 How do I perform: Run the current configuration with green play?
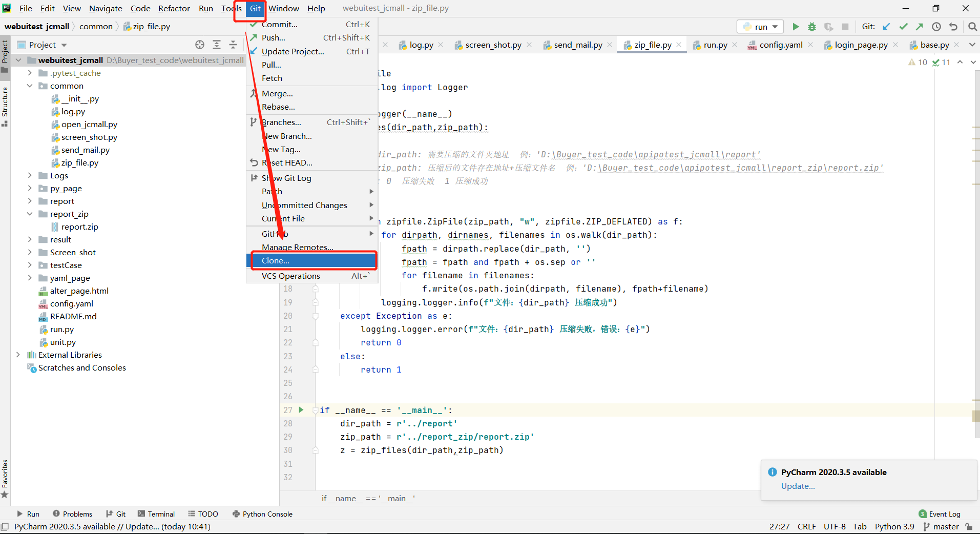pos(796,27)
